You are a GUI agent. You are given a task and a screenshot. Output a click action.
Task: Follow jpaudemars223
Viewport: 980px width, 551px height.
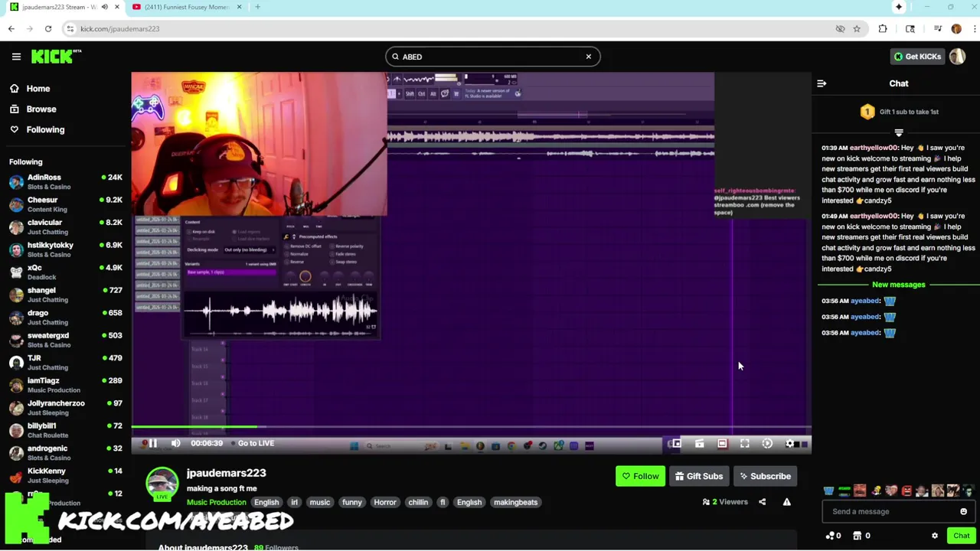[640, 476]
